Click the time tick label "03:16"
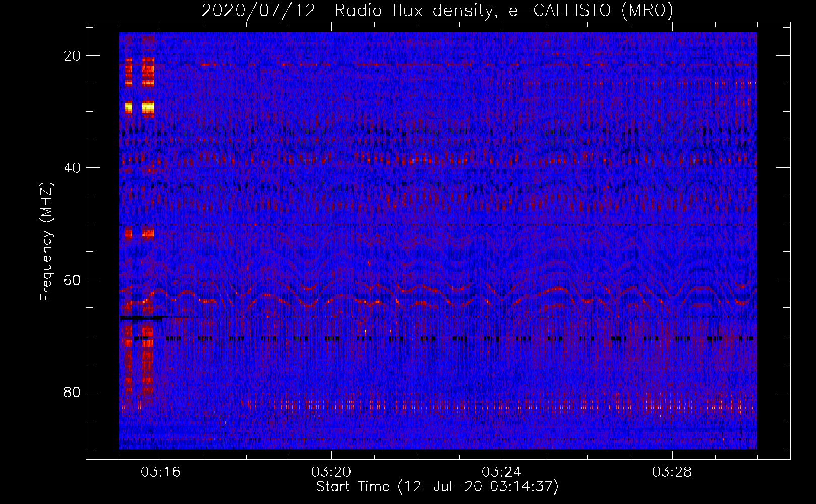 [161, 472]
